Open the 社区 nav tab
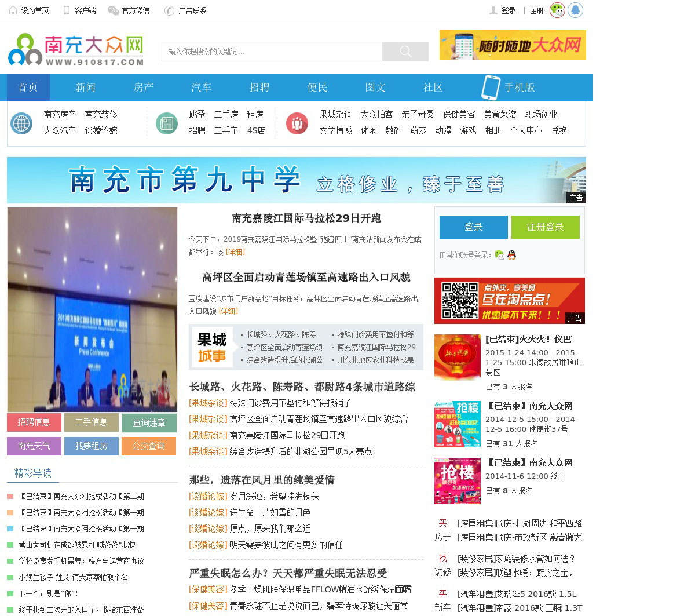 coord(433,88)
